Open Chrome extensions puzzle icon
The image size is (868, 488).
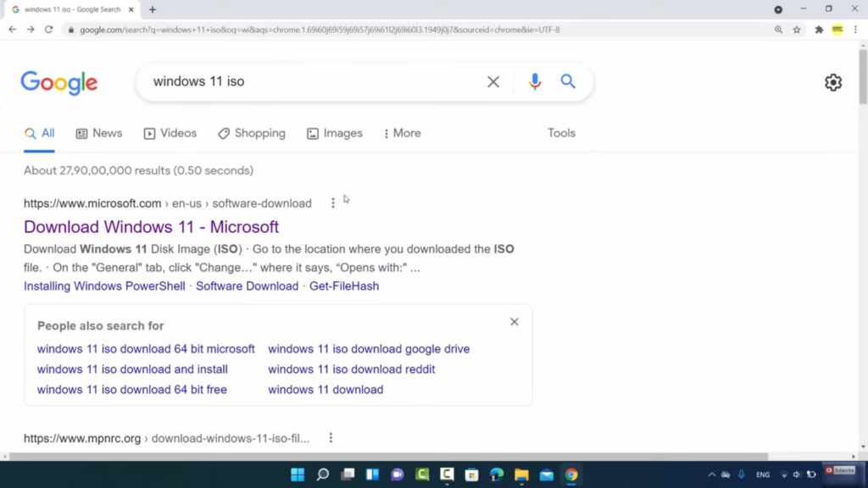[819, 30]
